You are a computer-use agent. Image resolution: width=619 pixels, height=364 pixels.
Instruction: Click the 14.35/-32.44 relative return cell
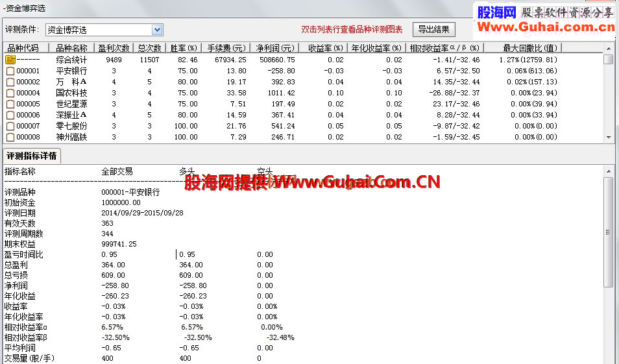(456, 82)
